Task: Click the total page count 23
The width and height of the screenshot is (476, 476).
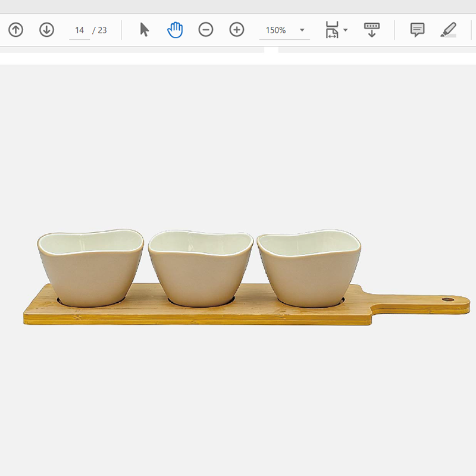Action: pyautogui.click(x=102, y=30)
